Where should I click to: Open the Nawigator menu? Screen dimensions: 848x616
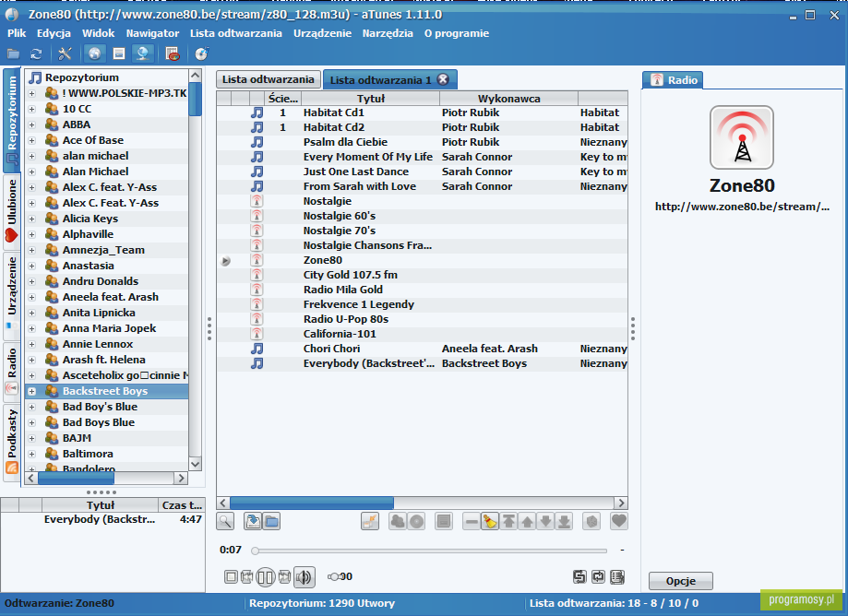point(152,33)
